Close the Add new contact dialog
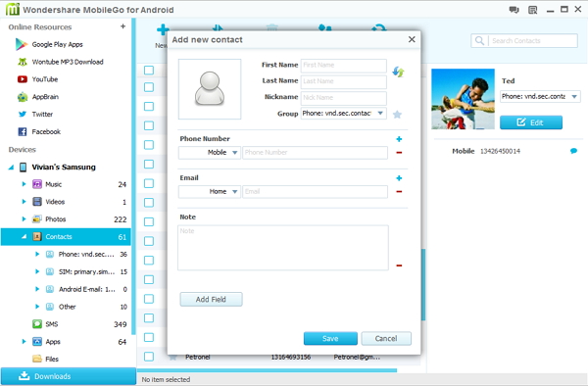 pyautogui.click(x=412, y=39)
